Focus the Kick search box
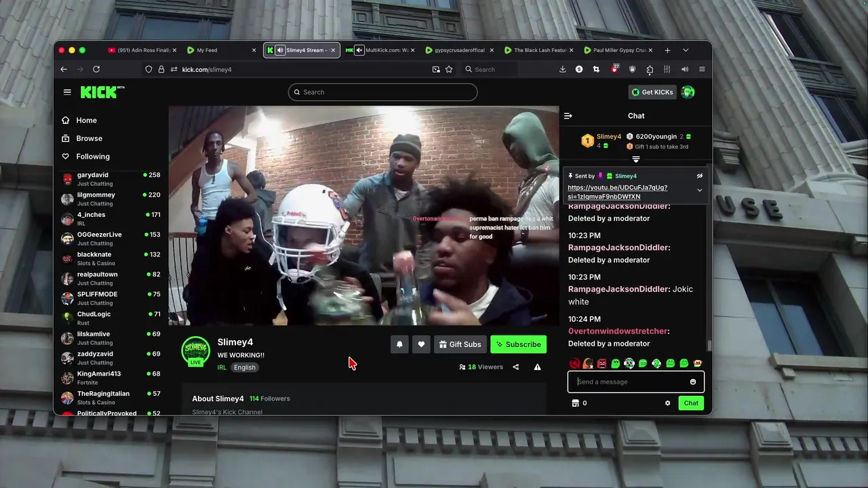The width and height of the screenshot is (868, 488). [382, 92]
